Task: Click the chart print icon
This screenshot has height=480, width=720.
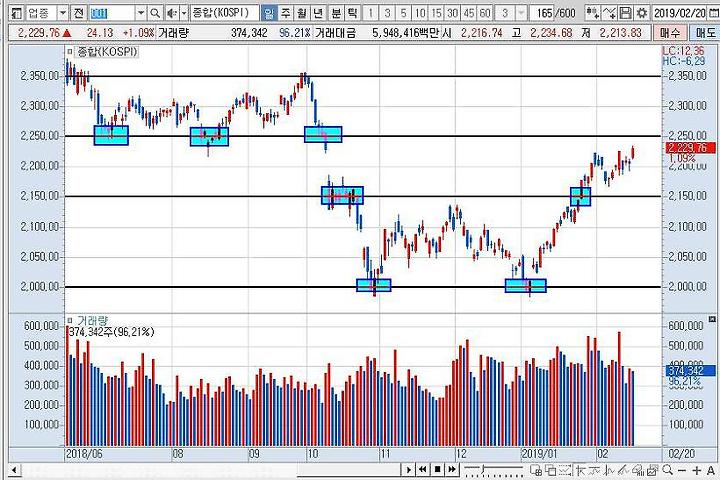Action: click(x=652, y=470)
